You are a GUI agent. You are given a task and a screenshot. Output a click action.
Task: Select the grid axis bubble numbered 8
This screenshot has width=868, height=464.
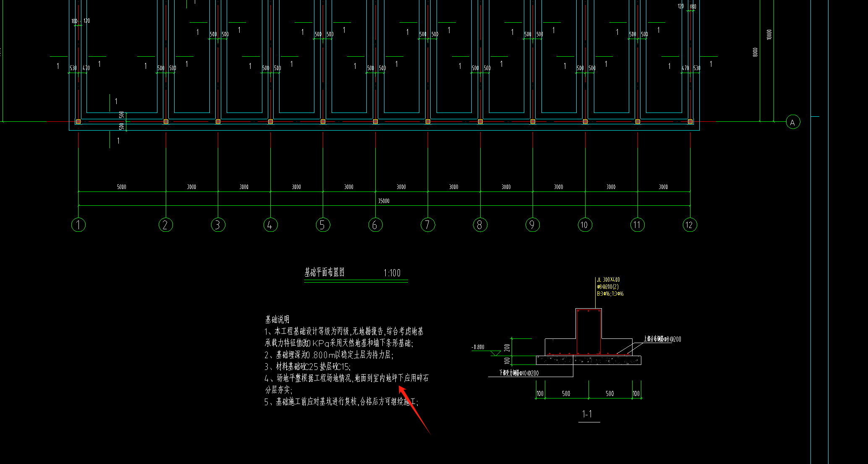(x=480, y=225)
